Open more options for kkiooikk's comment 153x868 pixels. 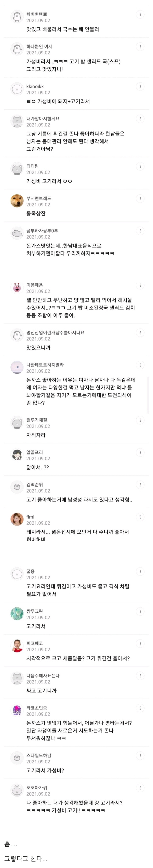[x=140, y=87]
